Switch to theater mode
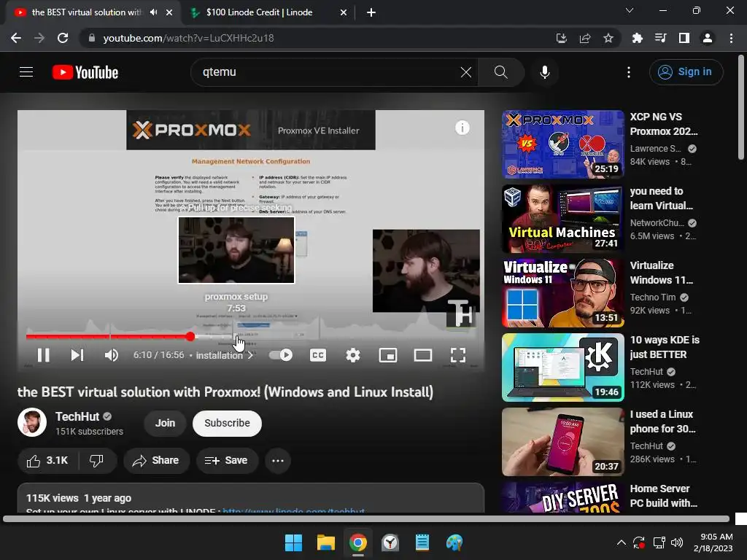 click(x=422, y=355)
